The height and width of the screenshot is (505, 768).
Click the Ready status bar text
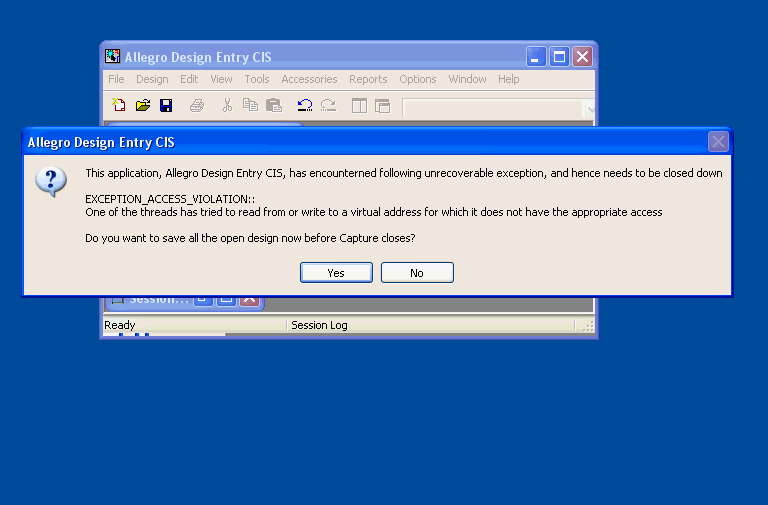click(x=120, y=325)
